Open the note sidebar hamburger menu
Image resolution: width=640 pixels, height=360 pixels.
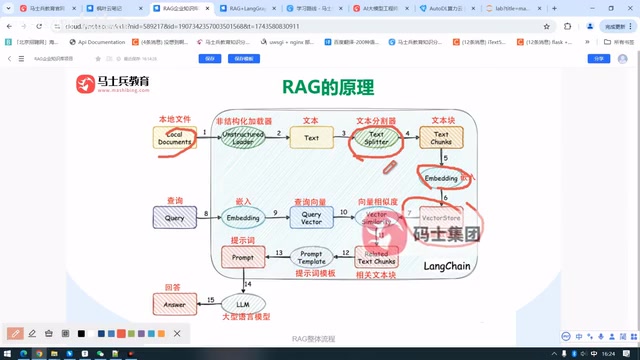[21, 59]
